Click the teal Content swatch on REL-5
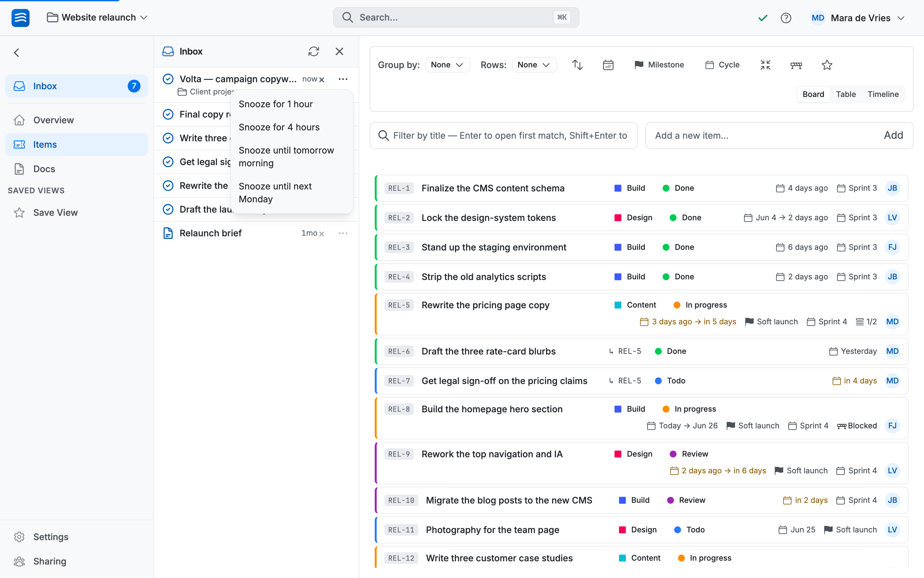 (617, 305)
